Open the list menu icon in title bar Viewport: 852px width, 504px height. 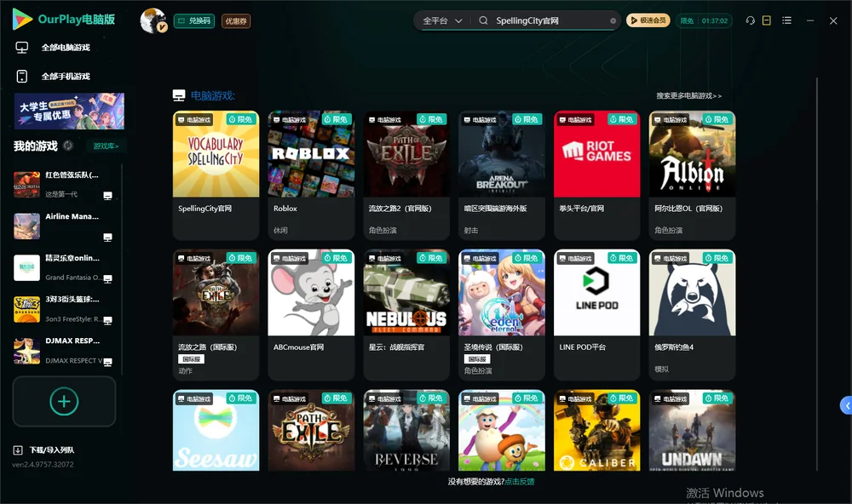tap(786, 20)
